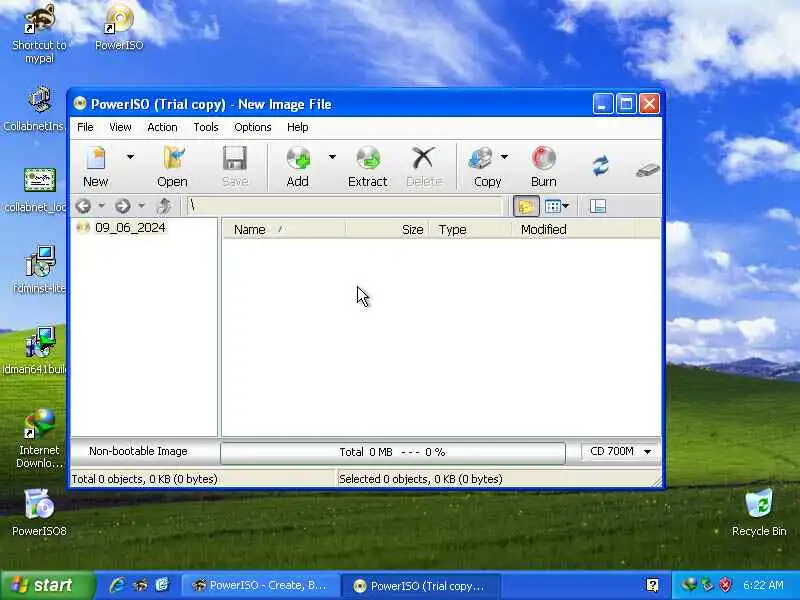Select the PowerISO desktop shortcut

point(119,28)
